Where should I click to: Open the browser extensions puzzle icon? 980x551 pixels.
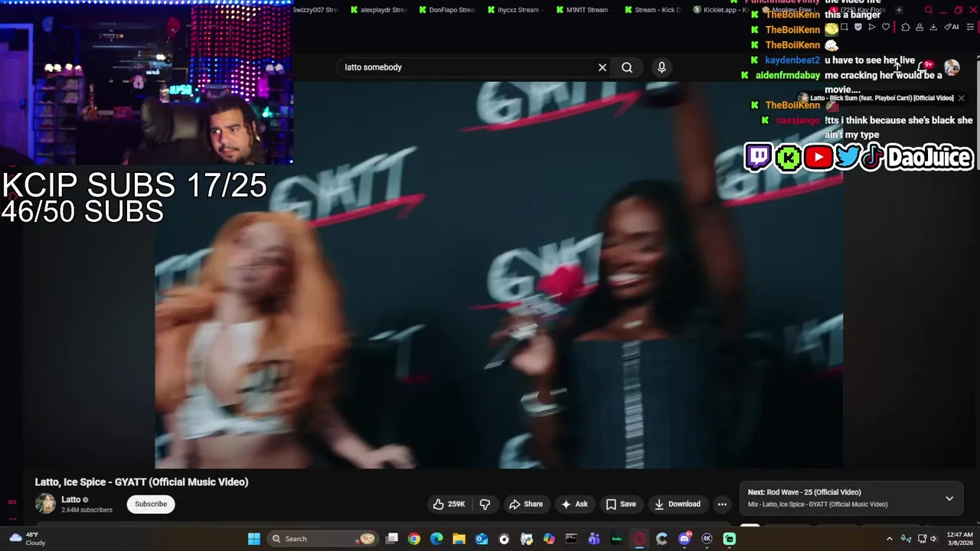(x=905, y=27)
